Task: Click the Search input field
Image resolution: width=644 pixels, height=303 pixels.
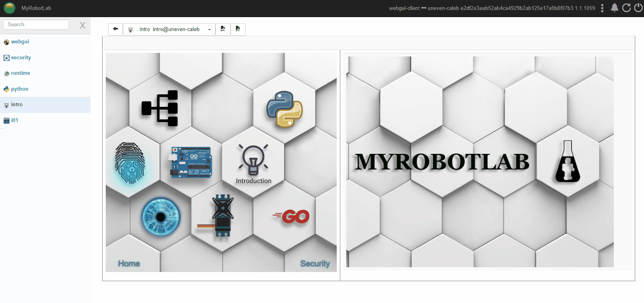Action: point(36,25)
